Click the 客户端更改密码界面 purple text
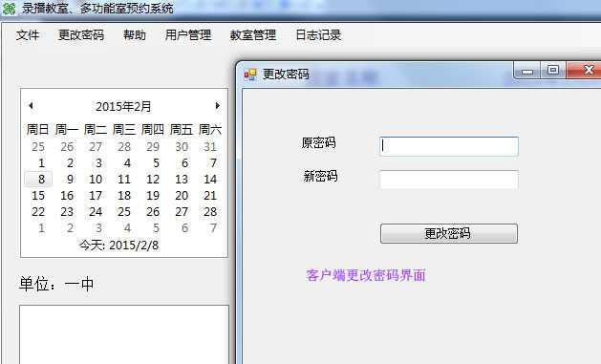Image resolution: width=601 pixels, height=364 pixels. (x=366, y=275)
